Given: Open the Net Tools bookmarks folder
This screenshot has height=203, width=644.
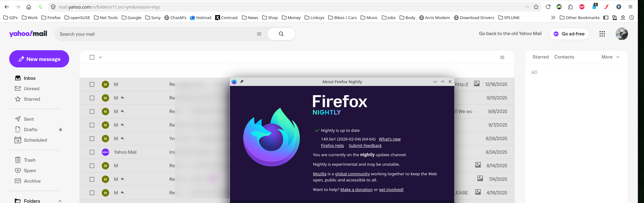Looking at the screenshot, I should (106, 18).
